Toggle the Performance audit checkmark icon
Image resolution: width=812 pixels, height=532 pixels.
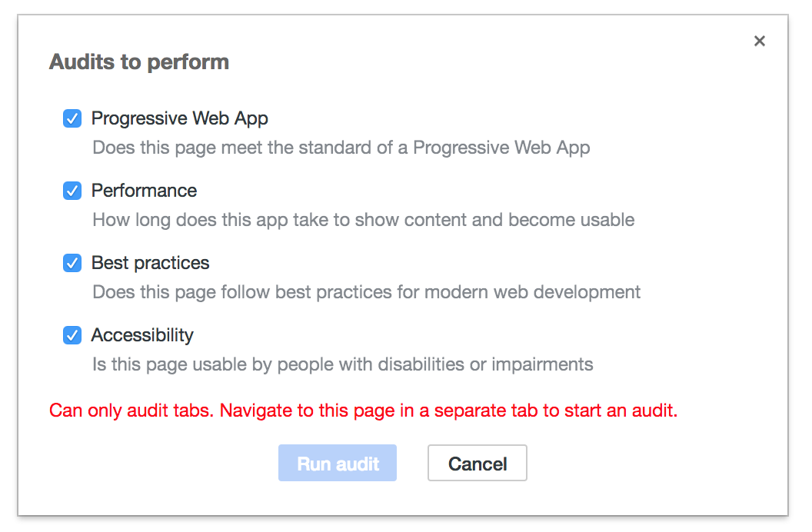(x=72, y=191)
